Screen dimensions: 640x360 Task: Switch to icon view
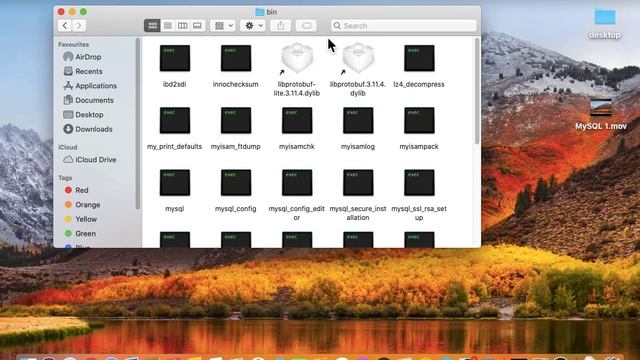[152, 26]
